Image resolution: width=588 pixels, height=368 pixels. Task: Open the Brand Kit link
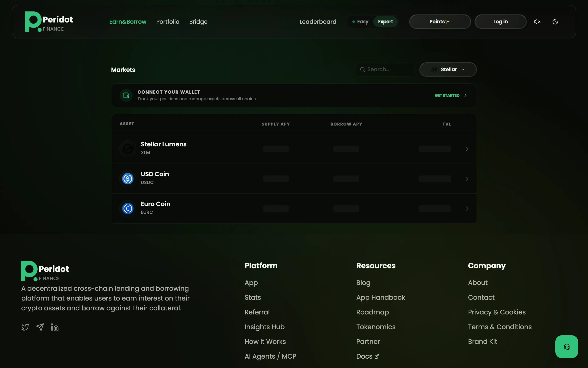coord(482,341)
